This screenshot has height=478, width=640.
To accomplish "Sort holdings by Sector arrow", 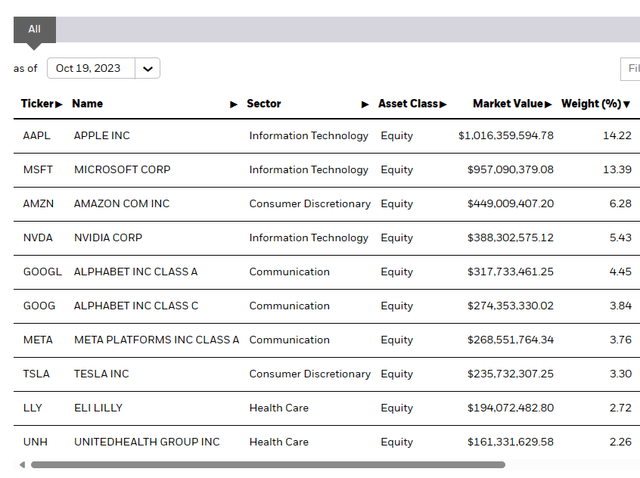I will pyautogui.click(x=366, y=104).
